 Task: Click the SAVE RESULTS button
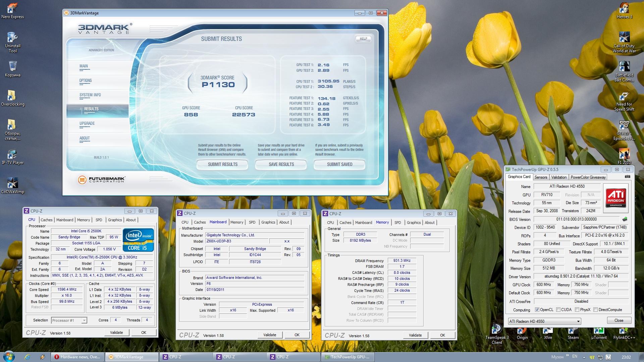coord(281,164)
